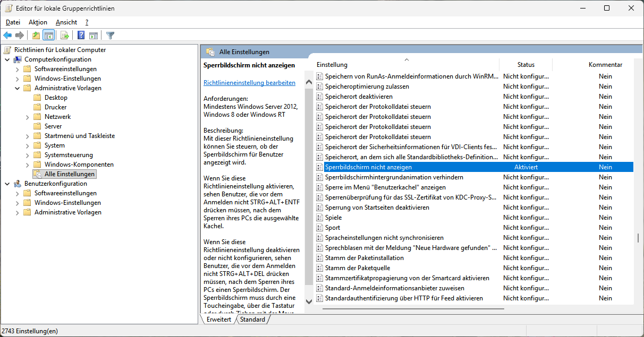Open the ? help menu
644x337 pixels.
click(87, 22)
